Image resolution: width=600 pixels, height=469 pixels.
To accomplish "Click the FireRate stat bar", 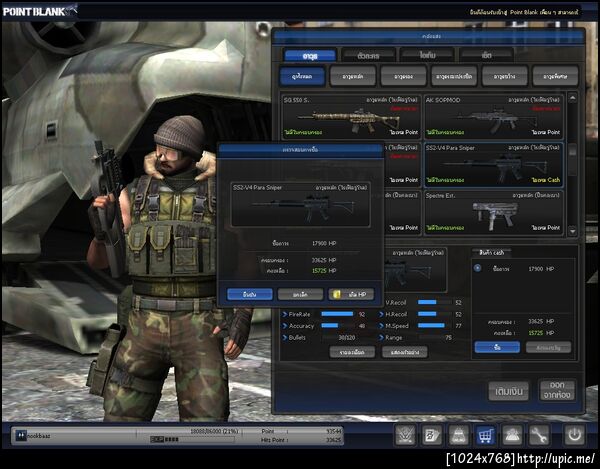I will click(337, 314).
